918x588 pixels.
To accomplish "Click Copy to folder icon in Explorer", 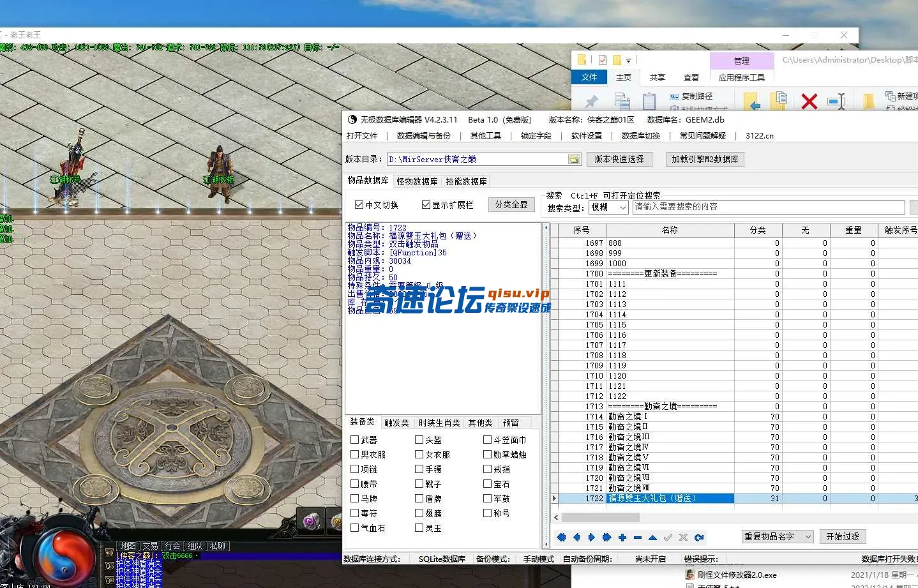I will [779, 101].
